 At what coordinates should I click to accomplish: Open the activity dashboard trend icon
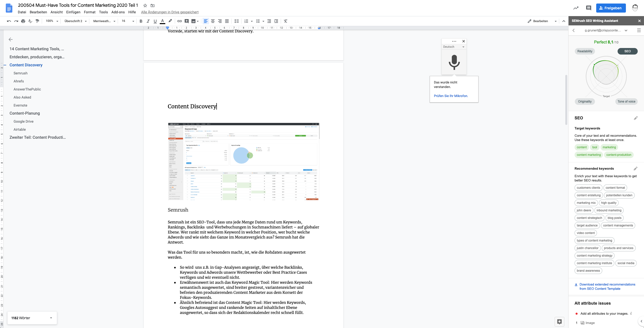tap(576, 8)
